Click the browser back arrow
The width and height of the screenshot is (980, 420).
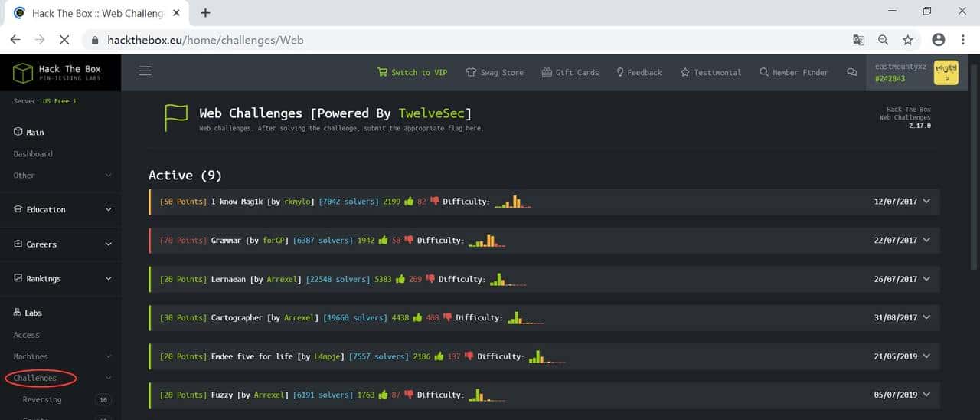(x=15, y=40)
